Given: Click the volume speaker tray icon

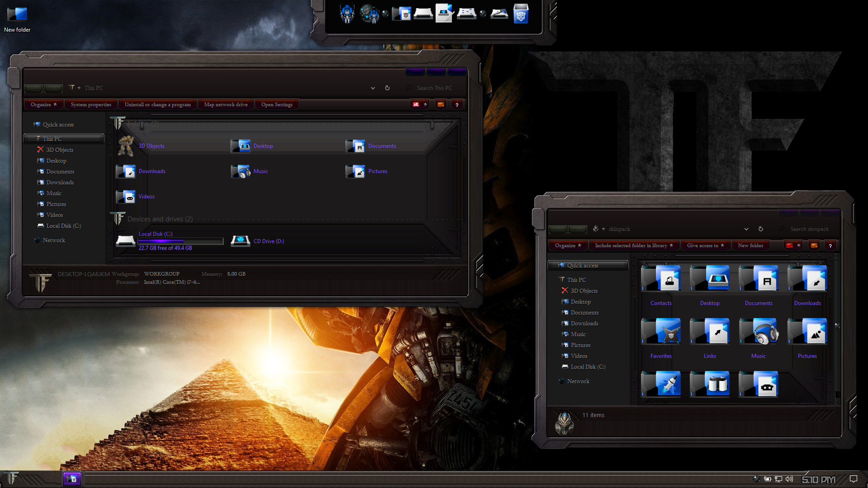Looking at the screenshot, I should (789, 479).
